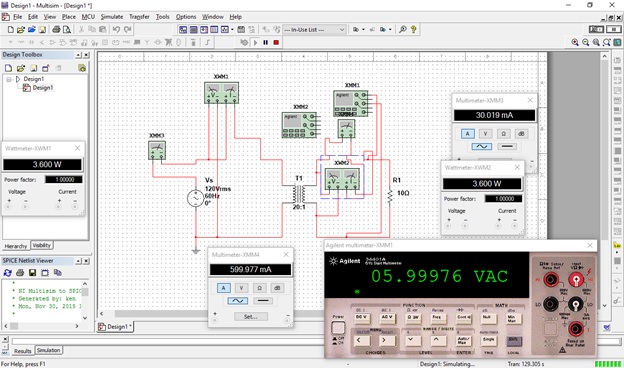Click the Set... button on Multimeter-XMM4

point(251,317)
